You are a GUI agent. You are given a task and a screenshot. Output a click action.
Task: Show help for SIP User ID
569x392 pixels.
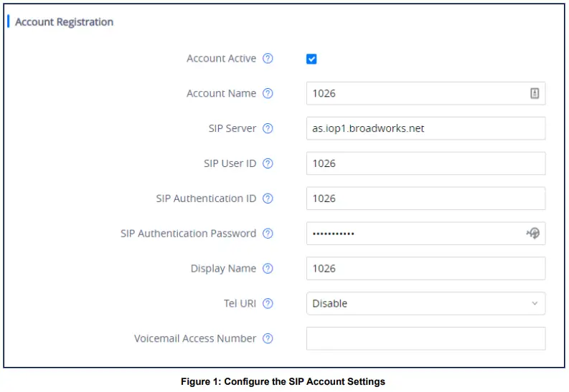(268, 163)
